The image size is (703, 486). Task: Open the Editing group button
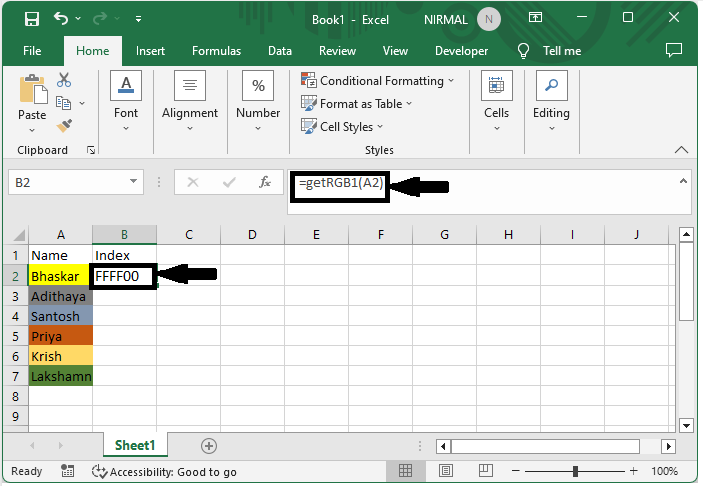click(551, 101)
